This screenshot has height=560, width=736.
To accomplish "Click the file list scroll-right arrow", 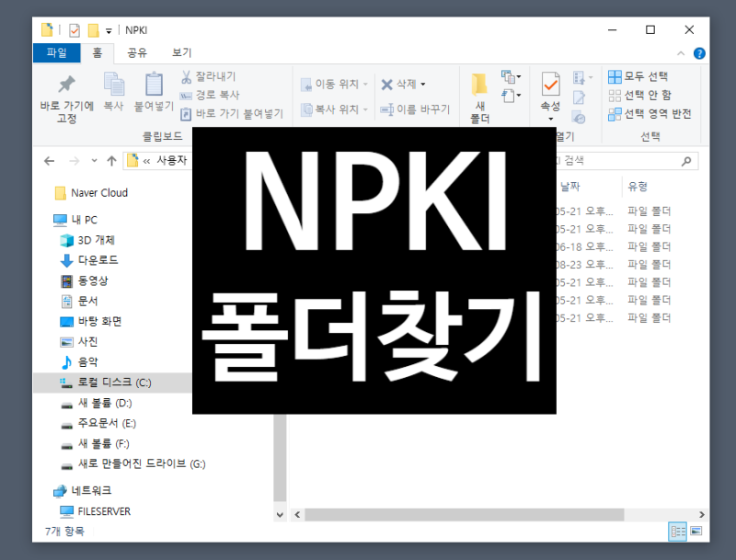I will point(701,515).
